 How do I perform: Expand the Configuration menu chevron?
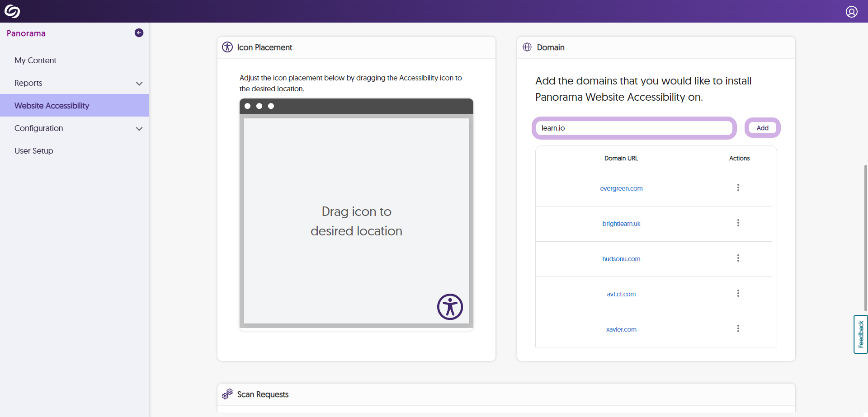point(139,129)
